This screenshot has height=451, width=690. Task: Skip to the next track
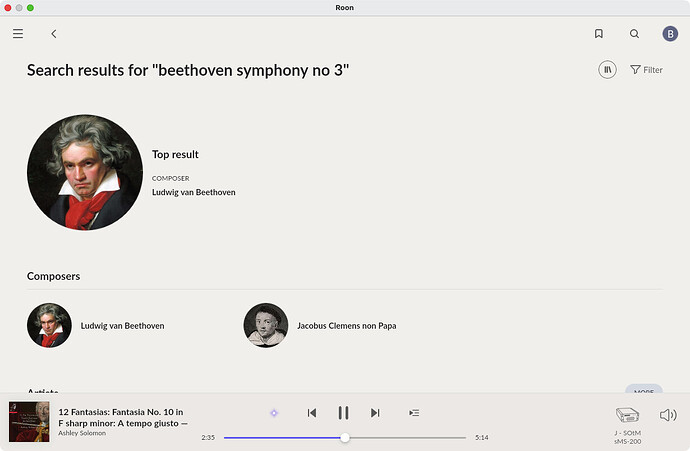pyautogui.click(x=375, y=413)
